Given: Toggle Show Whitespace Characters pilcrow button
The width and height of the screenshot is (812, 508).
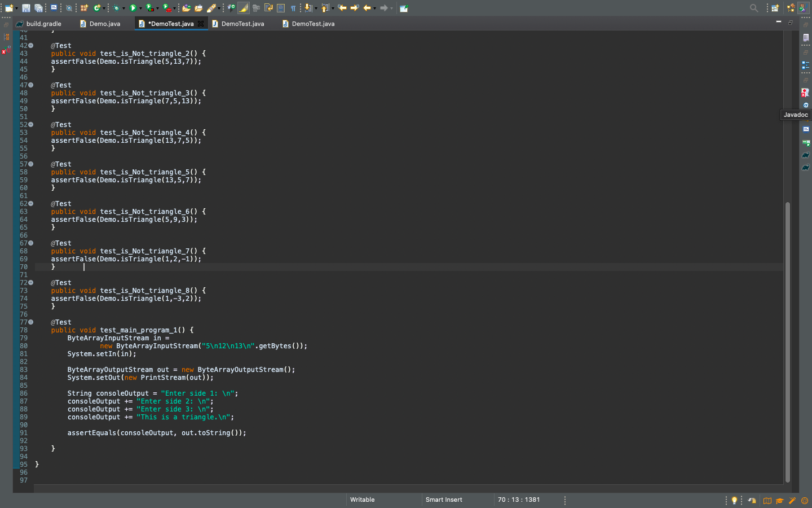Looking at the screenshot, I should click(x=293, y=8).
